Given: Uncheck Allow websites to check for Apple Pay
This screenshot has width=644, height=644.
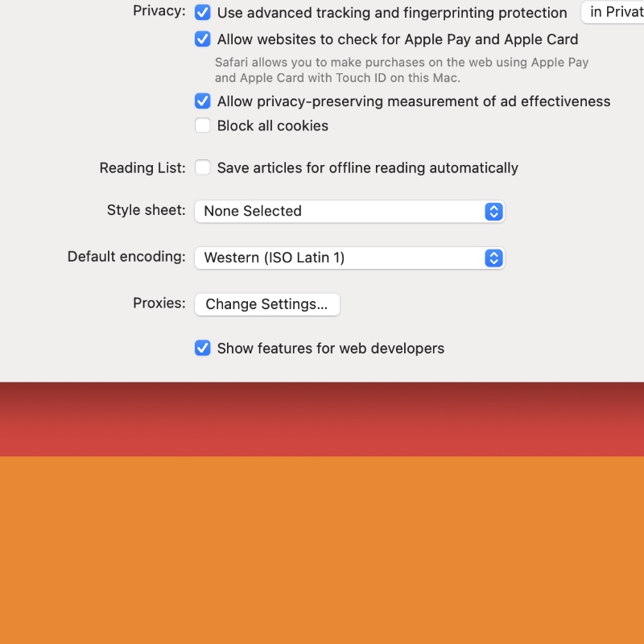Looking at the screenshot, I should (203, 39).
